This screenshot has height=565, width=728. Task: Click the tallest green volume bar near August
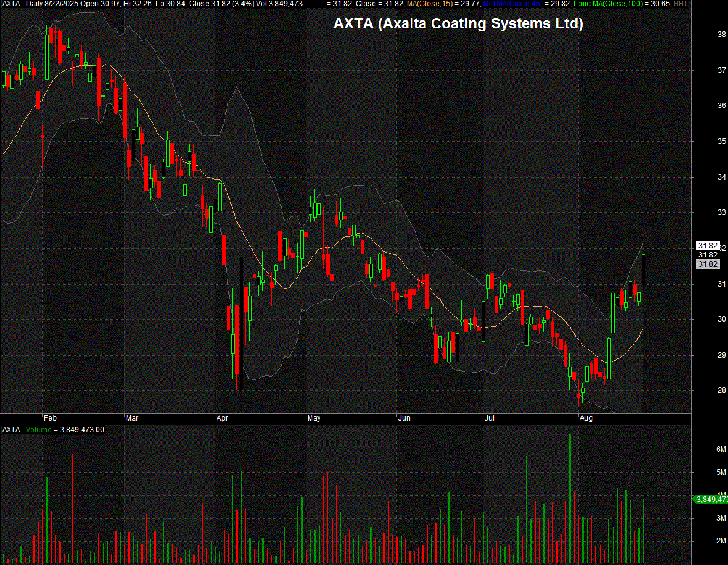[570, 499]
